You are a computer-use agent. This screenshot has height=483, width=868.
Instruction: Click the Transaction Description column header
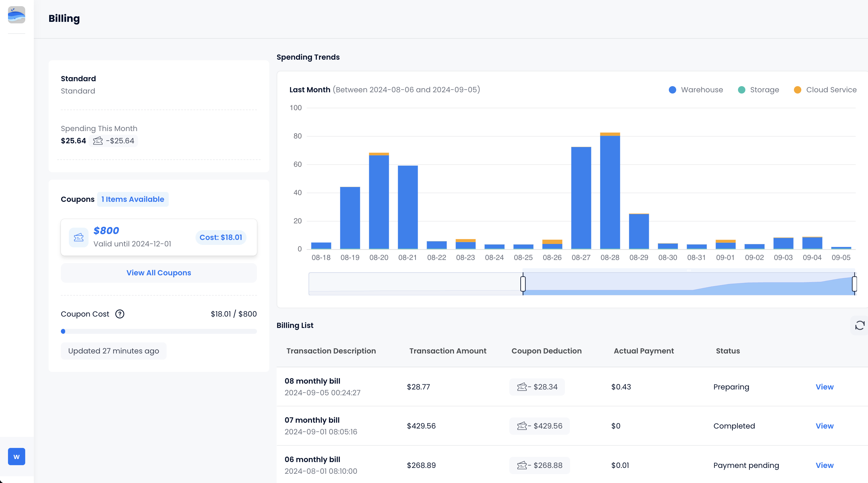click(331, 351)
